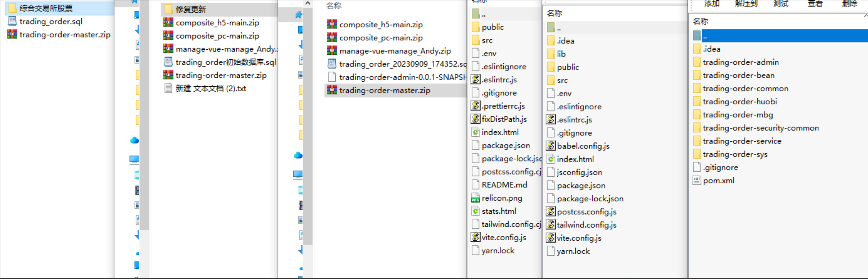Select the .prettierrc.js file icon
This screenshot has width=868, height=279.
475,106
